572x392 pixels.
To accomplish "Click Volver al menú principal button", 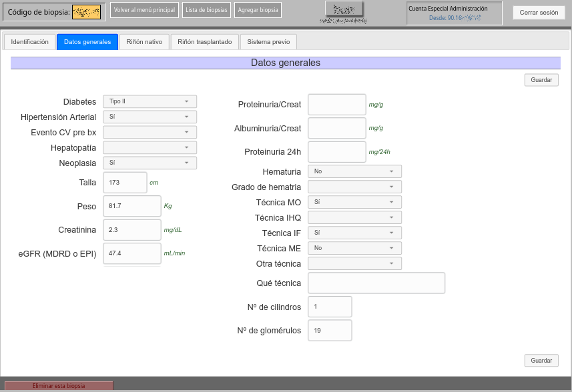I will coord(145,10).
